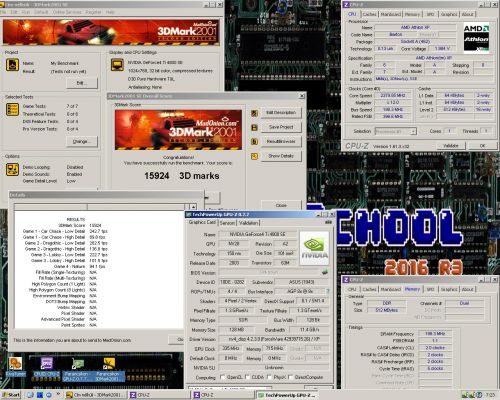The height and width of the screenshot is (400, 500).
Task: Click the Validate button in CPU-Z
Action: click(x=451, y=146)
